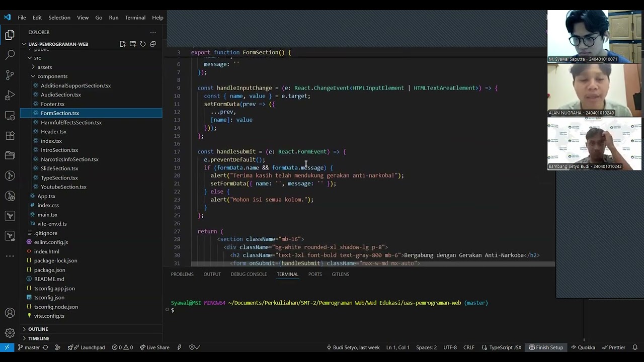Open the Accounts menu icon
This screenshot has width=644, height=362.
click(x=10, y=313)
